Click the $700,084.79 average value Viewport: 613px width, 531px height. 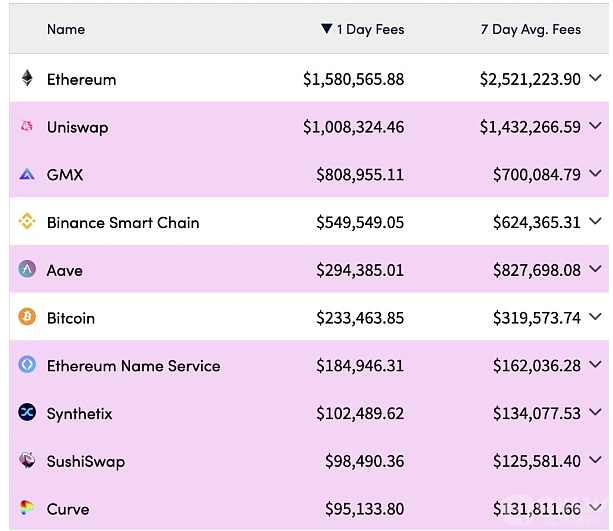point(537,175)
